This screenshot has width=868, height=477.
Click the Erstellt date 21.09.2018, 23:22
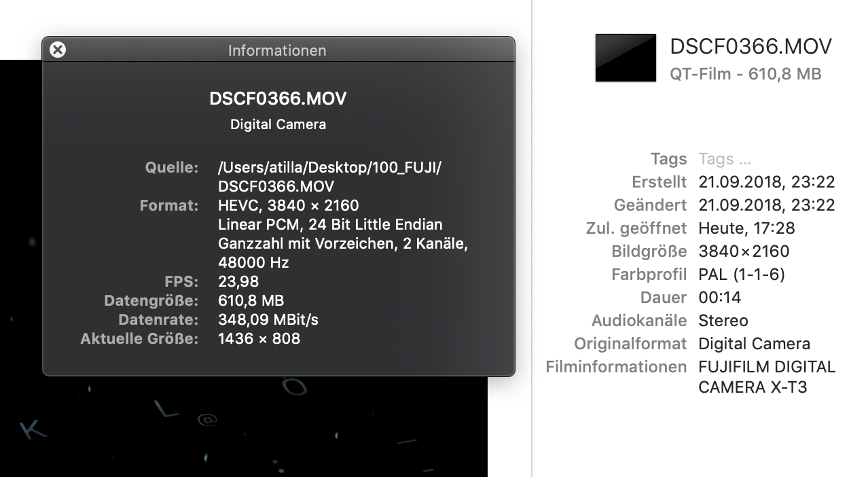point(766,182)
